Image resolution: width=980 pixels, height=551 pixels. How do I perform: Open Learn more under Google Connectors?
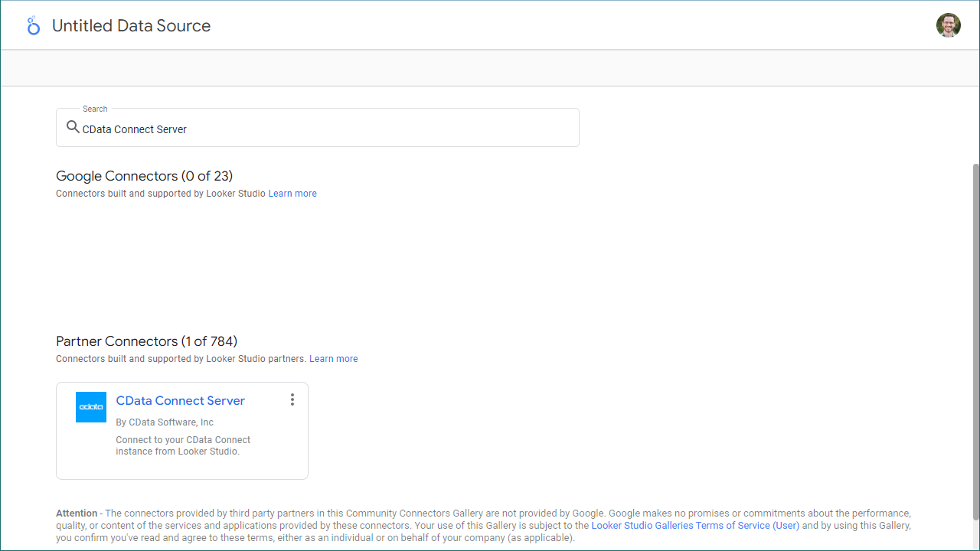click(292, 194)
